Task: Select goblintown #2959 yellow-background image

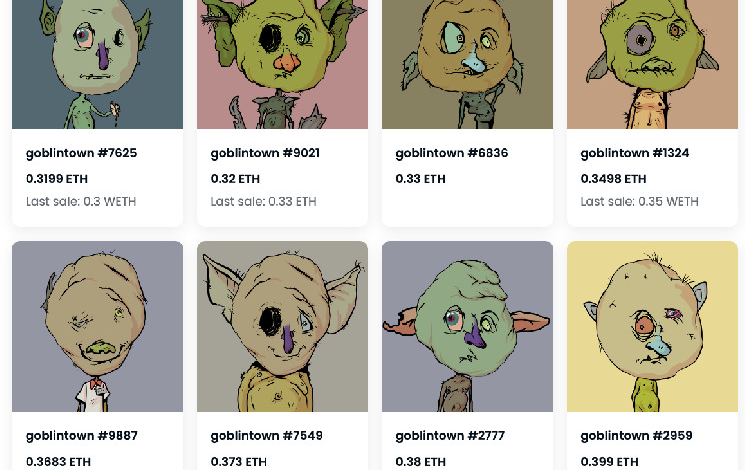Action: [652, 326]
